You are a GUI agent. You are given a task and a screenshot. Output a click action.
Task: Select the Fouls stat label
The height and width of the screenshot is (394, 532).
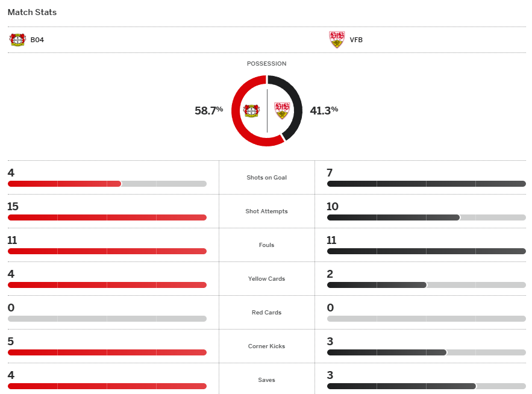click(x=266, y=245)
